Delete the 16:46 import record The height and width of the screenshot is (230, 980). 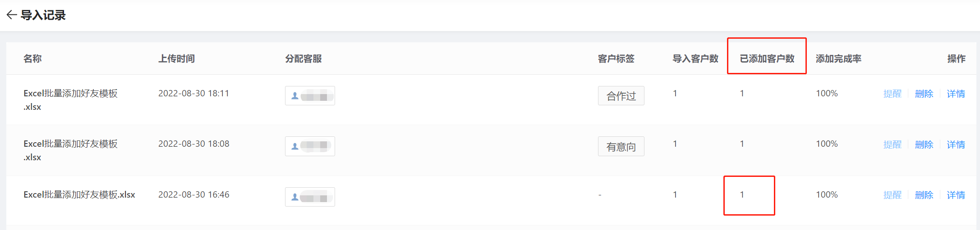coord(924,195)
